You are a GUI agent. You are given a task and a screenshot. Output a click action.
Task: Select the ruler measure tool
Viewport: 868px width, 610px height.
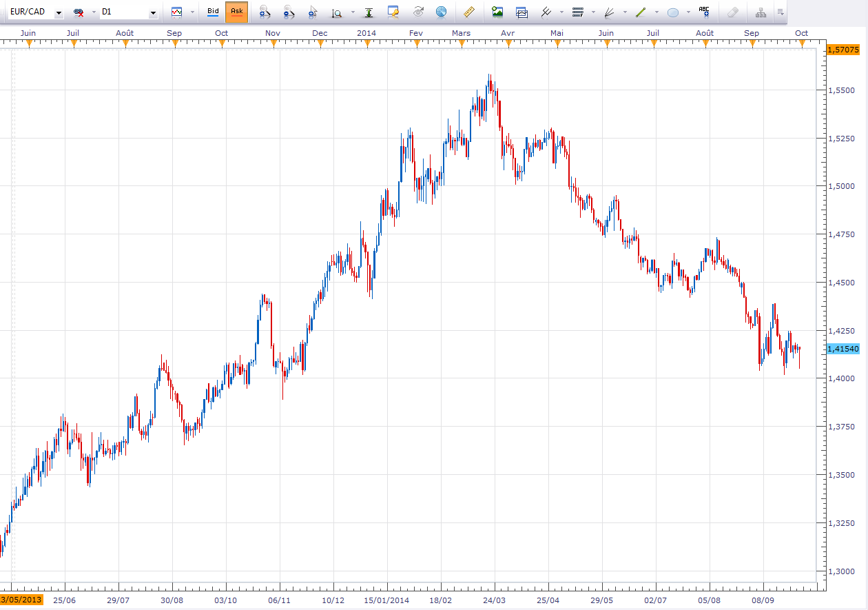point(469,12)
